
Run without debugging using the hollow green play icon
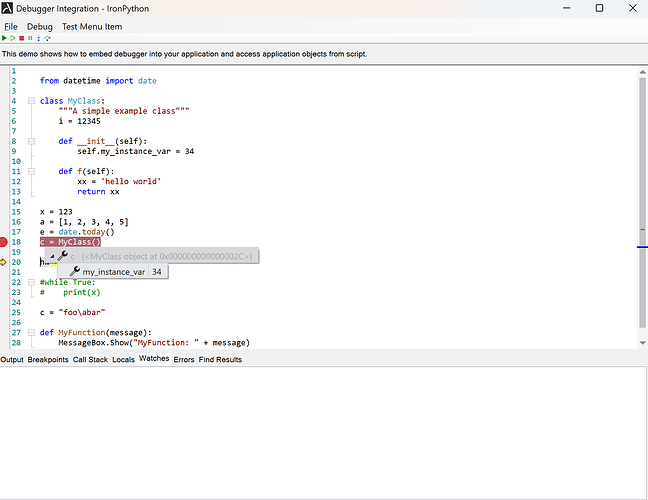(x=13, y=38)
